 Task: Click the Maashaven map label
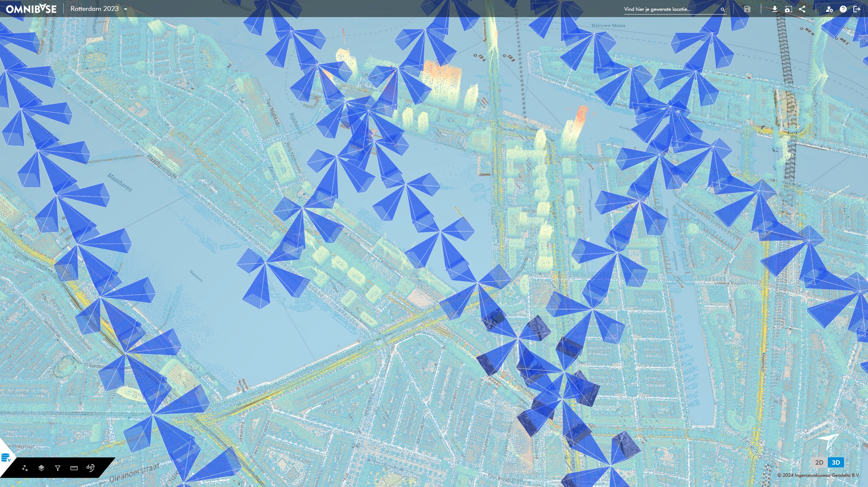[x=120, y=182]
